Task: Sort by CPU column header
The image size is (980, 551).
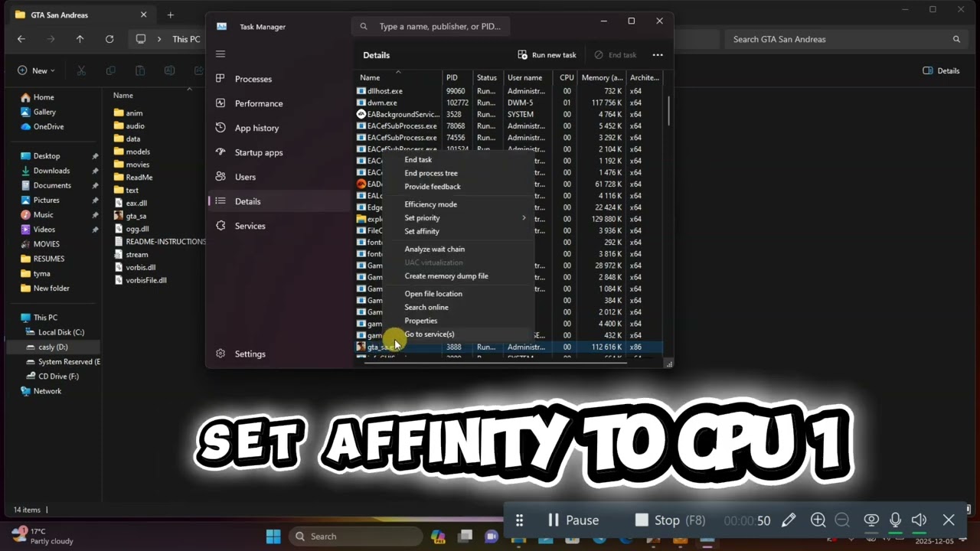Action: tap(567, 77)
